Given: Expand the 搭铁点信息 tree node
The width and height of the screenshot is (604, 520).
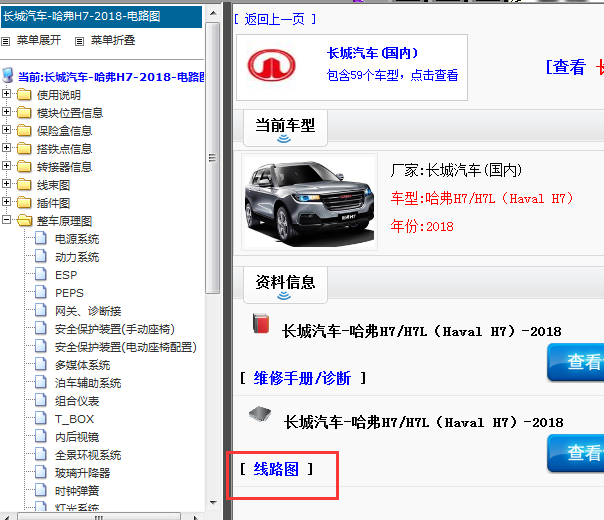Looking at the screenshot, I should (x=6, y=148).
